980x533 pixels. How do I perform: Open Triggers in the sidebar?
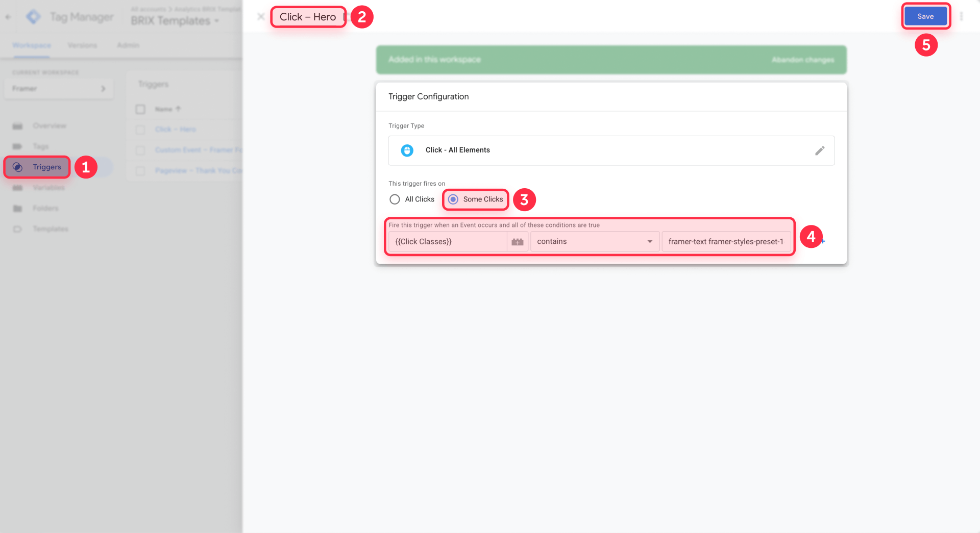pyautogui.click(x=47, y=167)
